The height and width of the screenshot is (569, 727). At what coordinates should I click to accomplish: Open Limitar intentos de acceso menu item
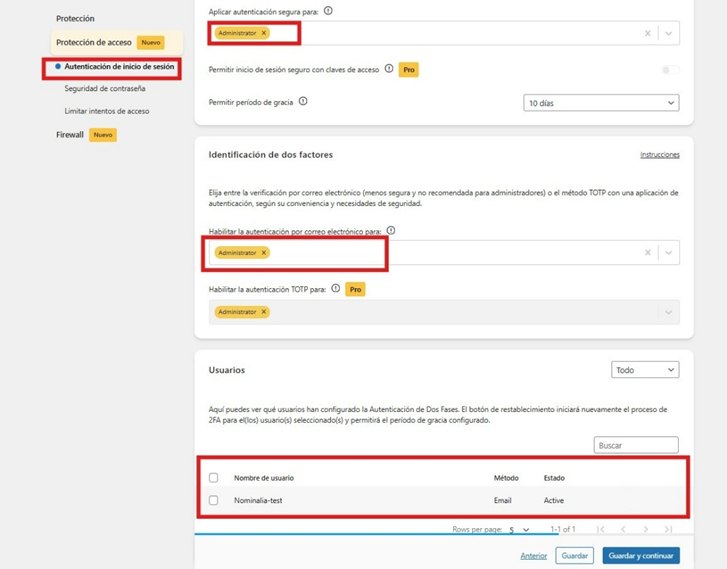click(x=107, y=111)
